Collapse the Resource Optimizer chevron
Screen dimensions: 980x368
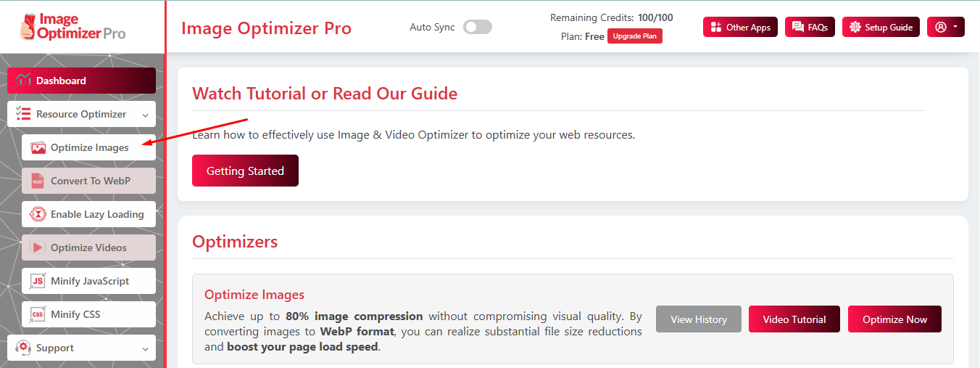[x=146, y=115]
